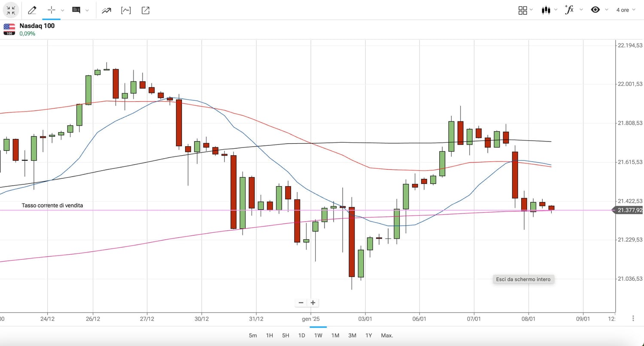Activate the crosshair cursor tool

(x=52, y=10)
